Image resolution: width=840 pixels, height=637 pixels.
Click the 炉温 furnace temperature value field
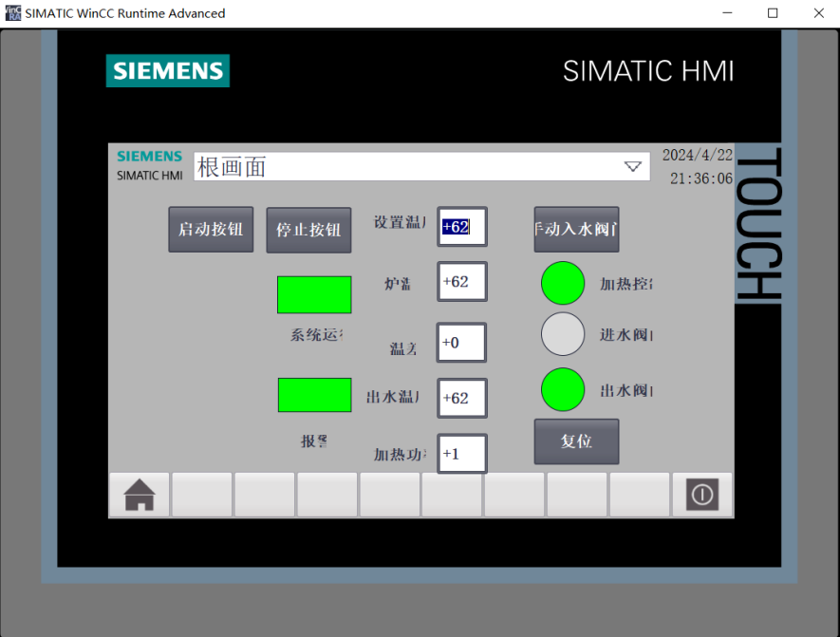(462, 282)
